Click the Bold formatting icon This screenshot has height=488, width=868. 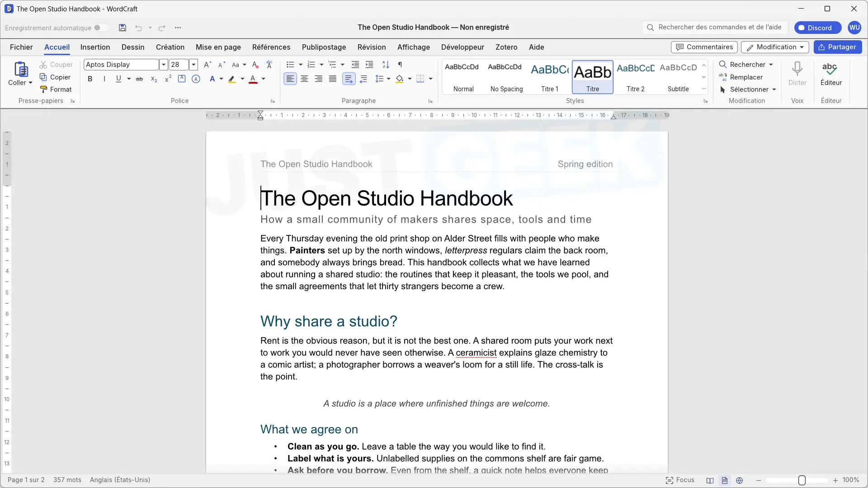[90, 79]
